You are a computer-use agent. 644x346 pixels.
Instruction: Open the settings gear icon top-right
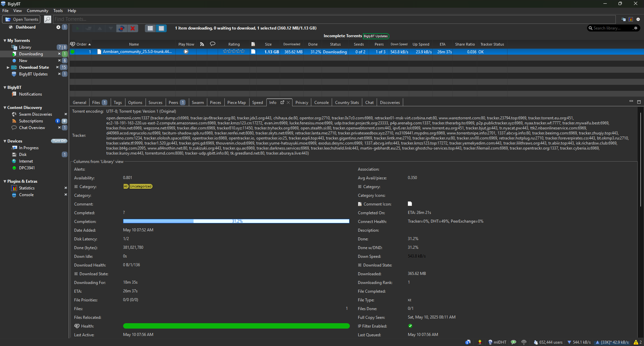tap(638, 19)
